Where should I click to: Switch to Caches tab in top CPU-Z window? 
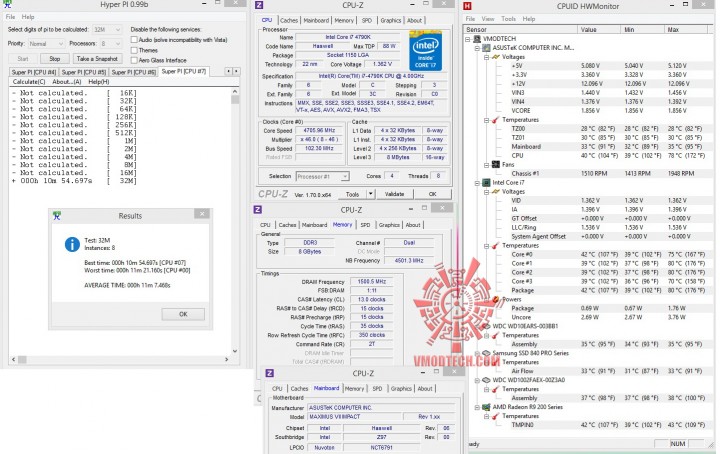click(x=289, y=21)
